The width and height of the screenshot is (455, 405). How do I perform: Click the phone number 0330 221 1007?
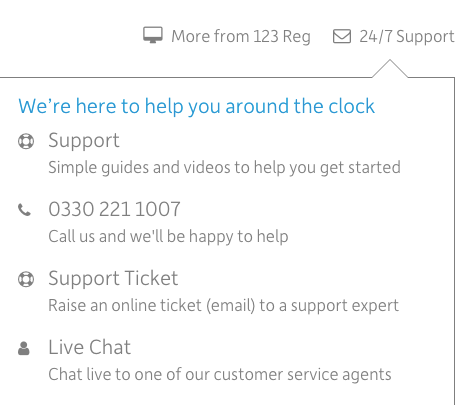[114, 209]
